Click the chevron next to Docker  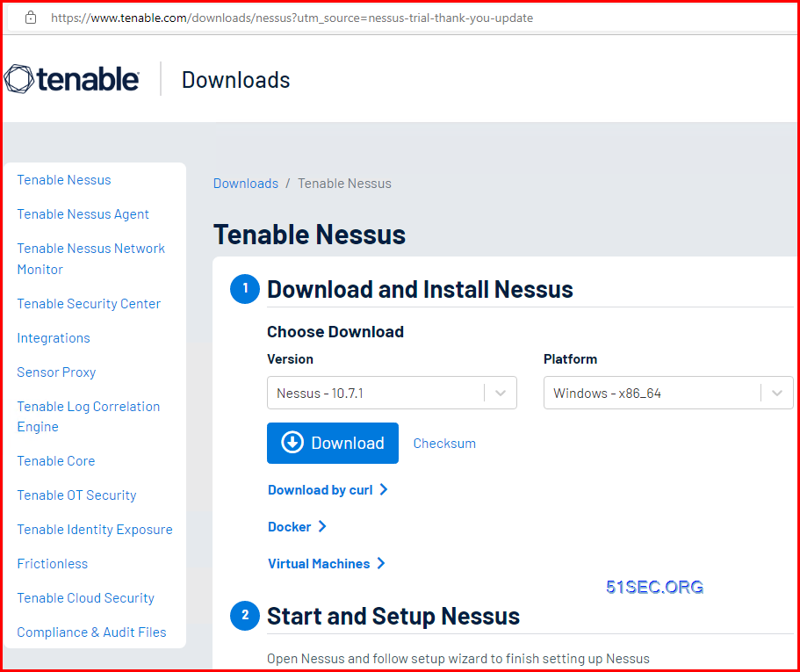[322, 526]
